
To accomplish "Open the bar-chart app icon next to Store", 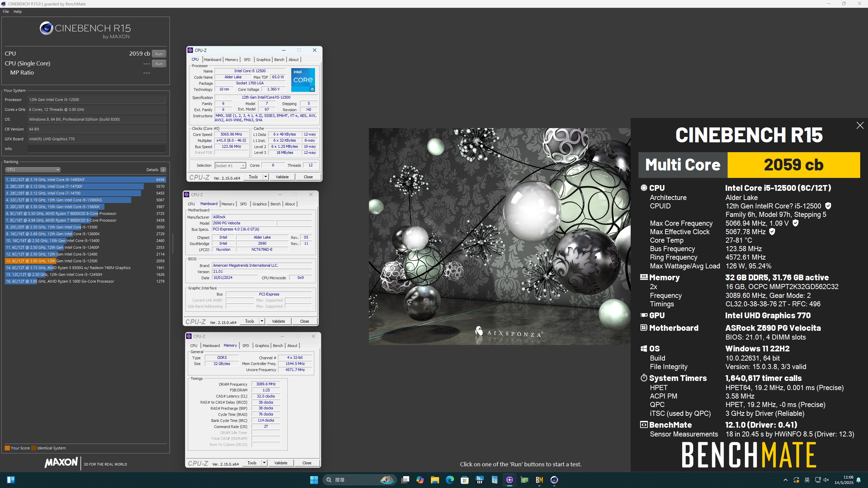I will click(480, 480).
